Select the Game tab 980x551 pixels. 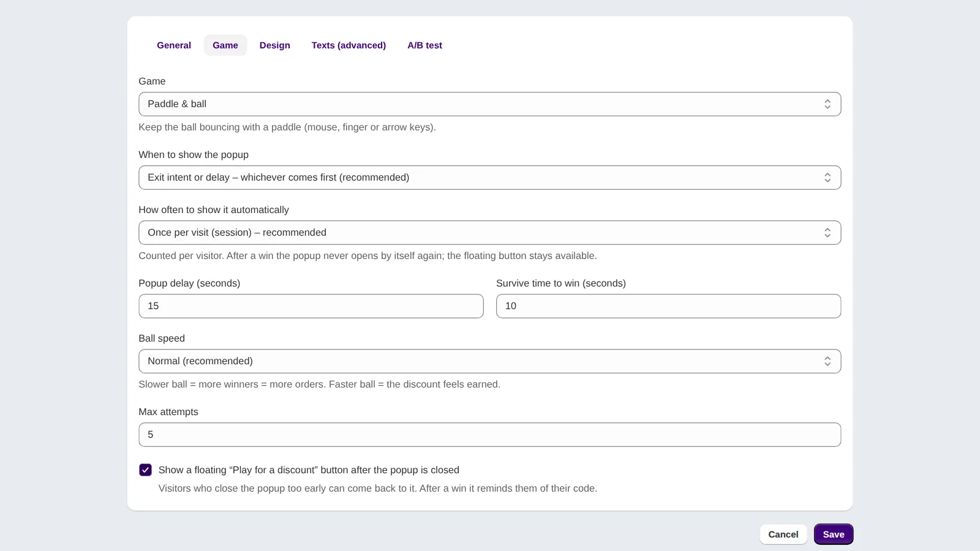pos(225,45)
